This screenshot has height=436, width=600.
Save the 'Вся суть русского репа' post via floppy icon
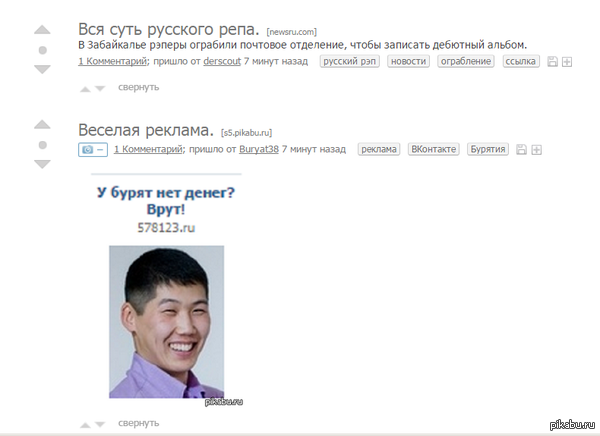coord(552,62)
